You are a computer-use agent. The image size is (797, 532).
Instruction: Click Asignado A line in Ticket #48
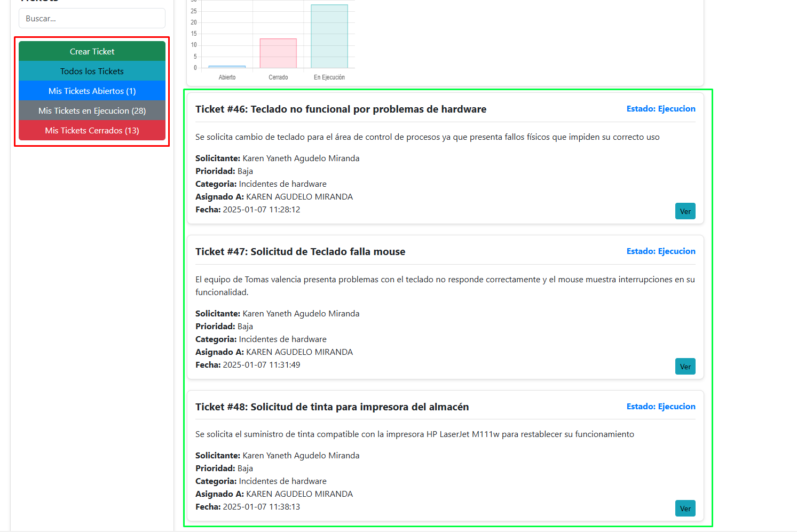coord(274,494)
